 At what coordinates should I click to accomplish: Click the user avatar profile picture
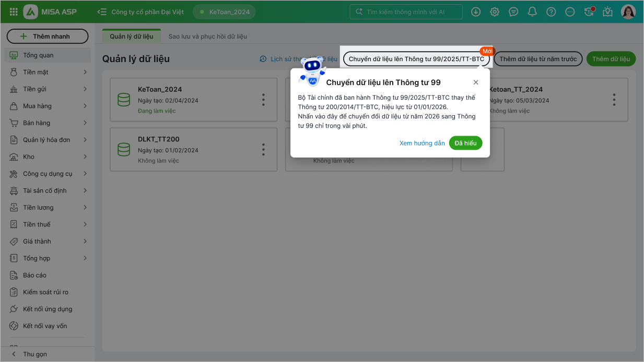pos(628,11)
